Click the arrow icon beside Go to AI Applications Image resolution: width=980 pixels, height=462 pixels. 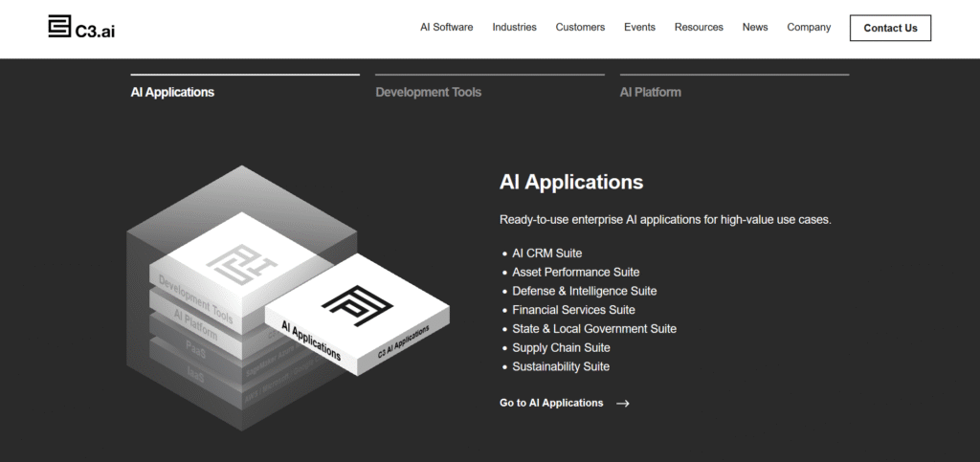[x=623, y=404]
